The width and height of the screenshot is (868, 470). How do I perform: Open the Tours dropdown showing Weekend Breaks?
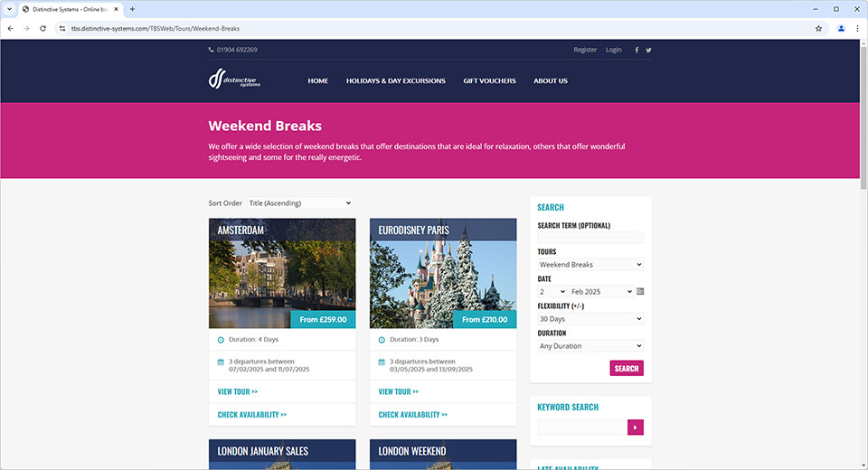(590, 265)
